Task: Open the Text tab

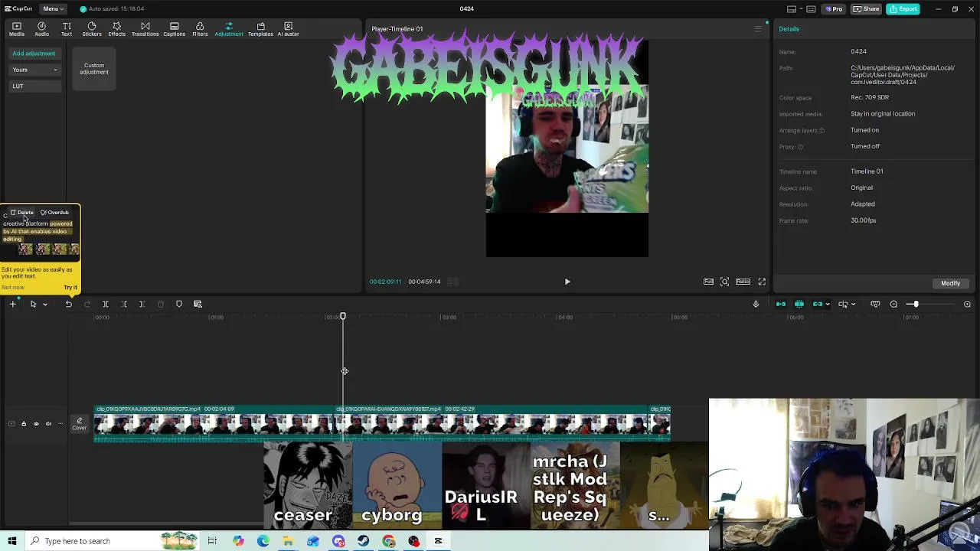Action: point(67,29)
